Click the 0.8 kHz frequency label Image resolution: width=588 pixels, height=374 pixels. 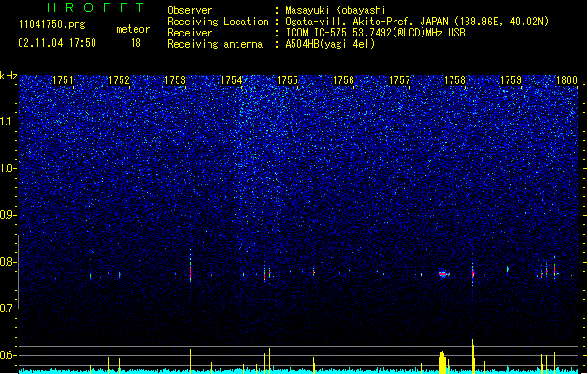pyautogui.click(x=8, y=262)
